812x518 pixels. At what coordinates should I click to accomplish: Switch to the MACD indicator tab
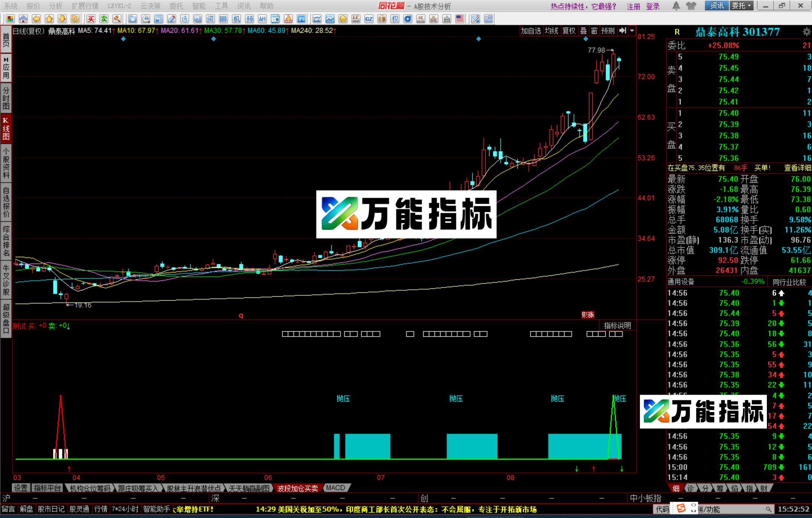tap(336, 488)
